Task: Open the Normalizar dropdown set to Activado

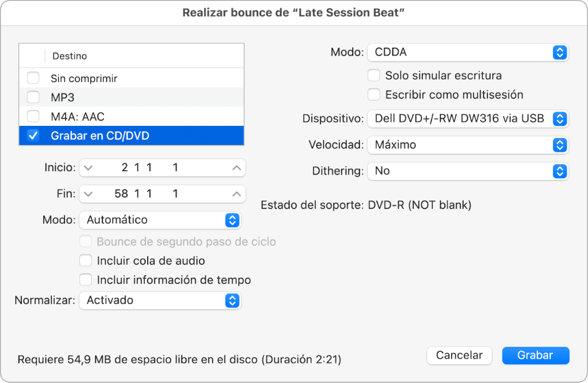Action: tap(160, 300)
